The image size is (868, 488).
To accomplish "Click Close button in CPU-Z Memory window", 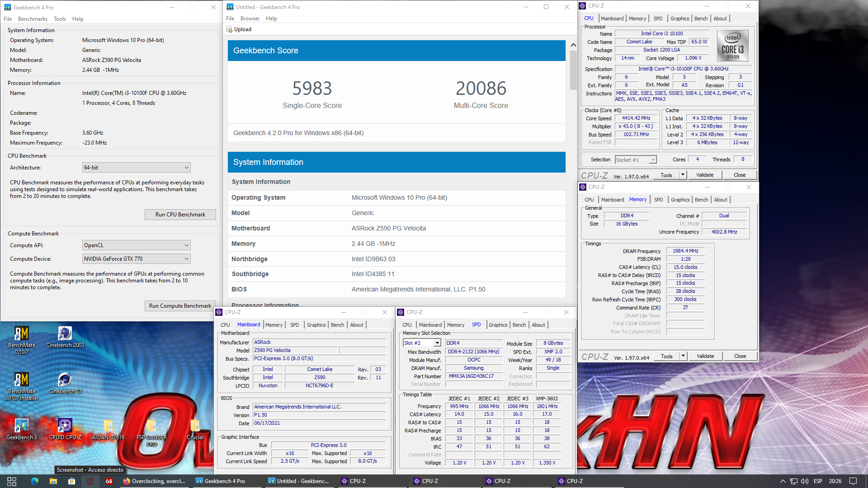I will 740,356.
